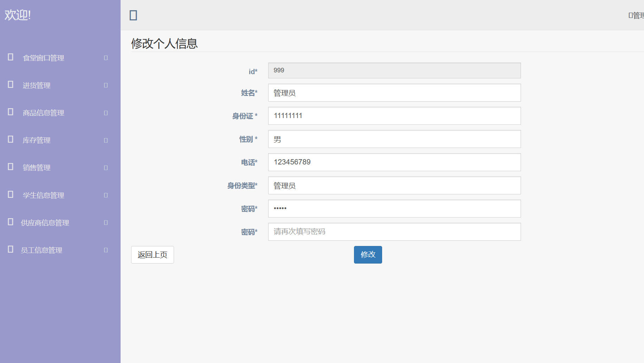Viewport: 644px width, 363px height.
Task: Click the icon beside 进货管理
Action: [x=11, y=85]
